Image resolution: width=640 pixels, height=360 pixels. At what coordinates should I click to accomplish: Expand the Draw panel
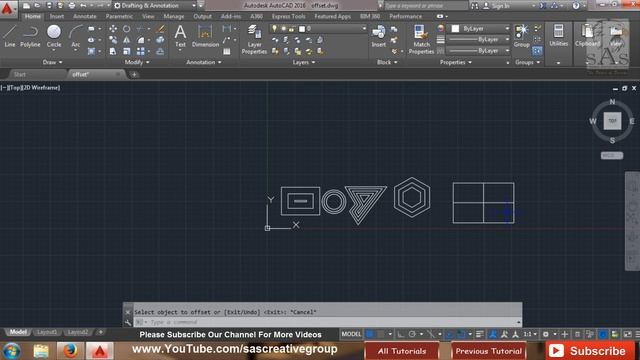point(52,62)
